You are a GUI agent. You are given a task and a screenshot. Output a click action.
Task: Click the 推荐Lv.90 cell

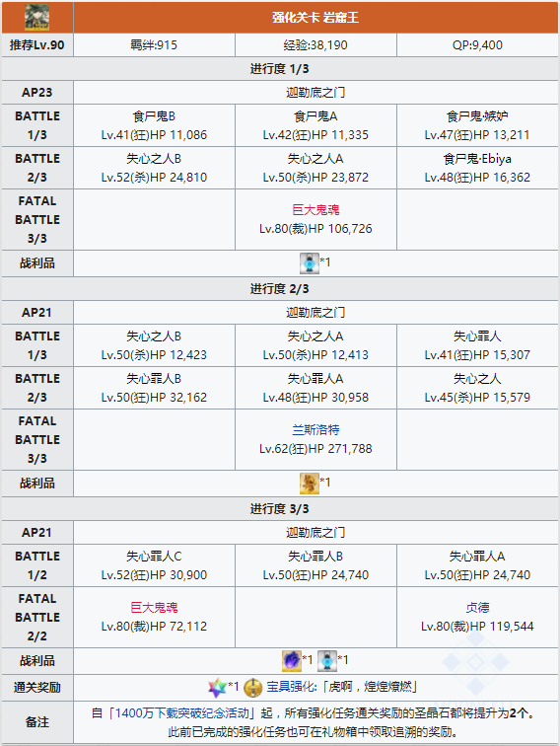(x=37, y=45)
